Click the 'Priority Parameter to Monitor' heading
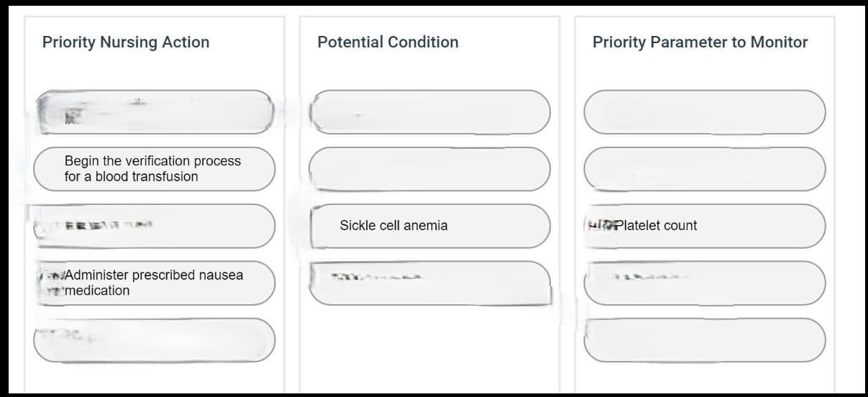The image size is (868, 397). 700,42
